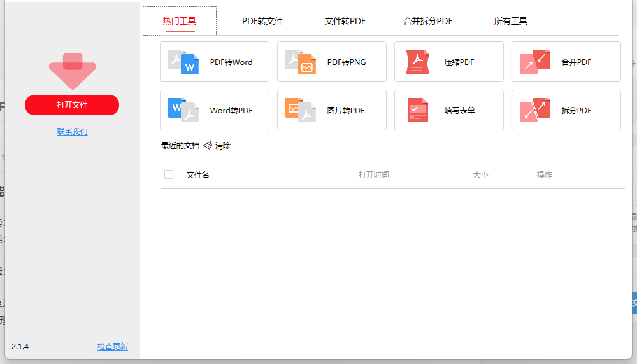The height and width of the screenshot is (364, 637).
Task: Show the 所有工具 tab
Action: [x=511, y=21]
